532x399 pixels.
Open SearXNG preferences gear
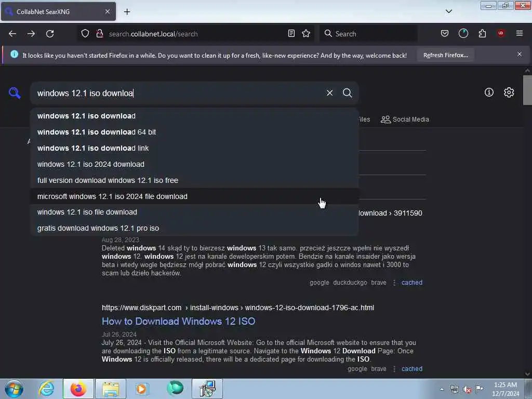click(x=509, y=92)
